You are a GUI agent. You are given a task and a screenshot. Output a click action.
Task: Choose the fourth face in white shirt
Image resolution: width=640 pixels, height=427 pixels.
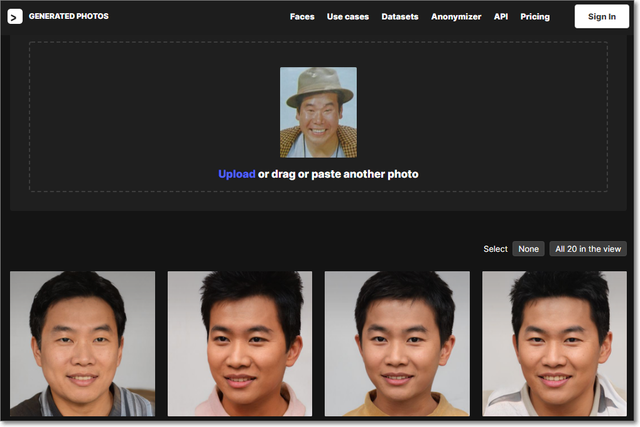(x=554, y=343)
